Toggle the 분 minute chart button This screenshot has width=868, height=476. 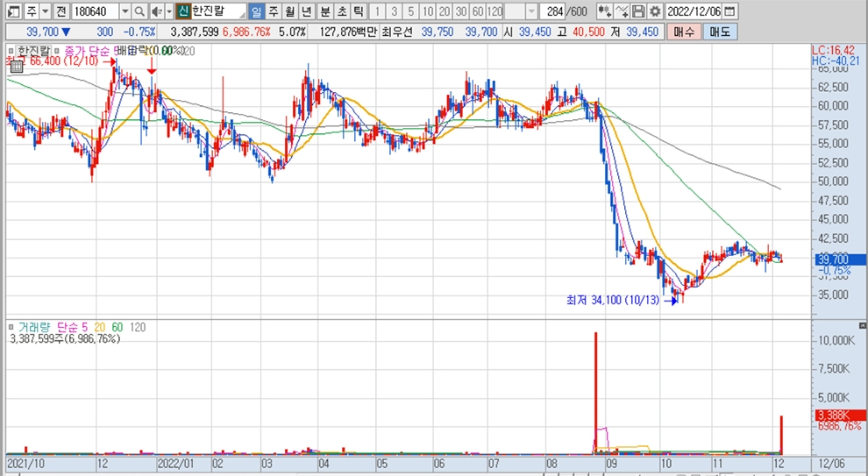click(324, 11)
